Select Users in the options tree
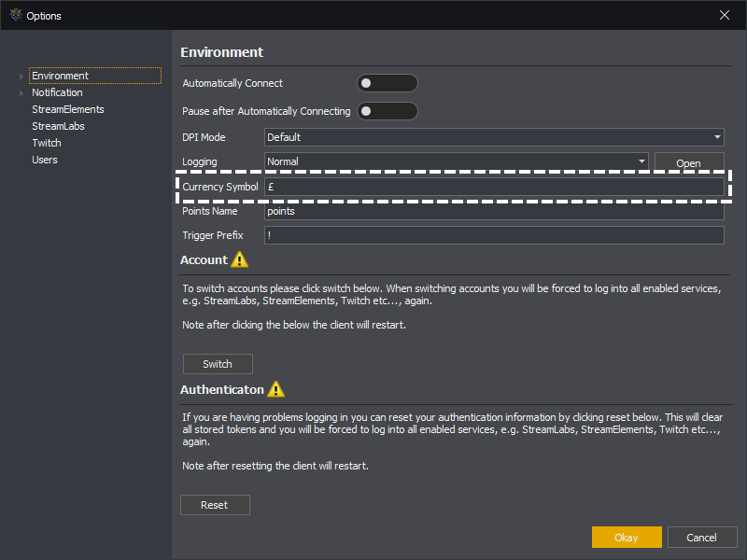Viewport: 747px width, 560px height. point(45,160)
